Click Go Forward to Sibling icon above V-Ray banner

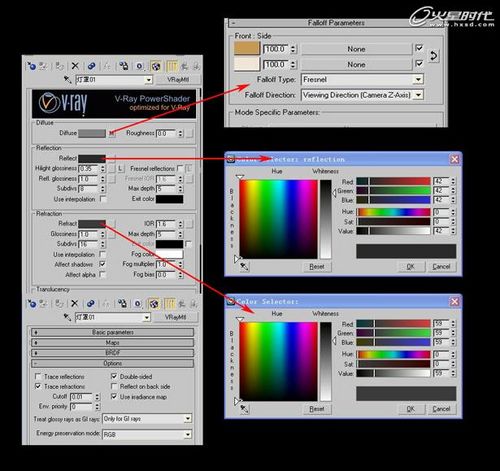tap(196, 66)
